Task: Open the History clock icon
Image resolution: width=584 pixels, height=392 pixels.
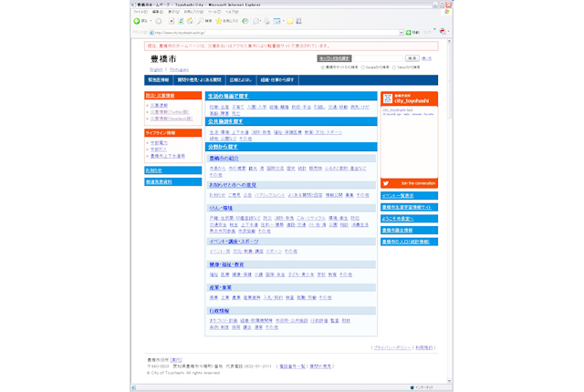Action: (245, 21)
